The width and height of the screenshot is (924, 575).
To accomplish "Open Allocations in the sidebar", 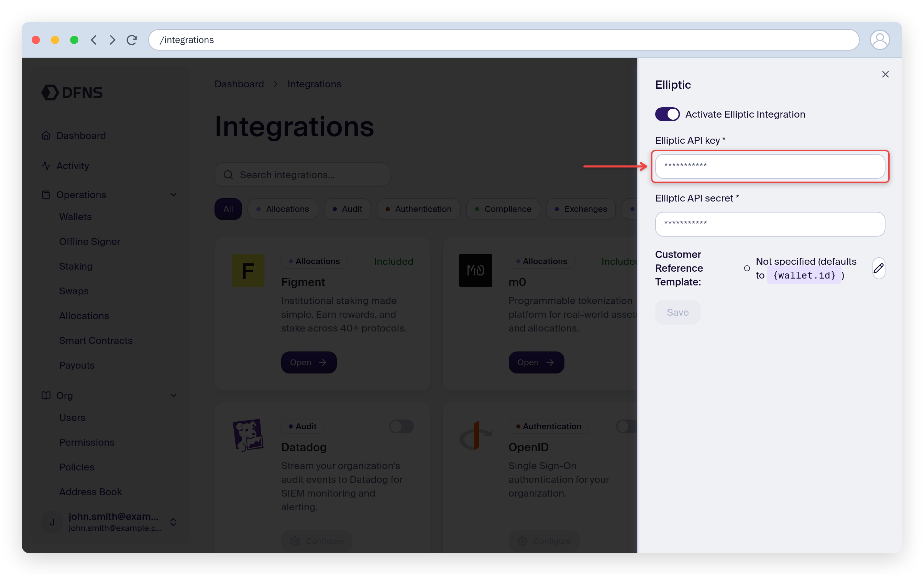I will tap(84, 316).
